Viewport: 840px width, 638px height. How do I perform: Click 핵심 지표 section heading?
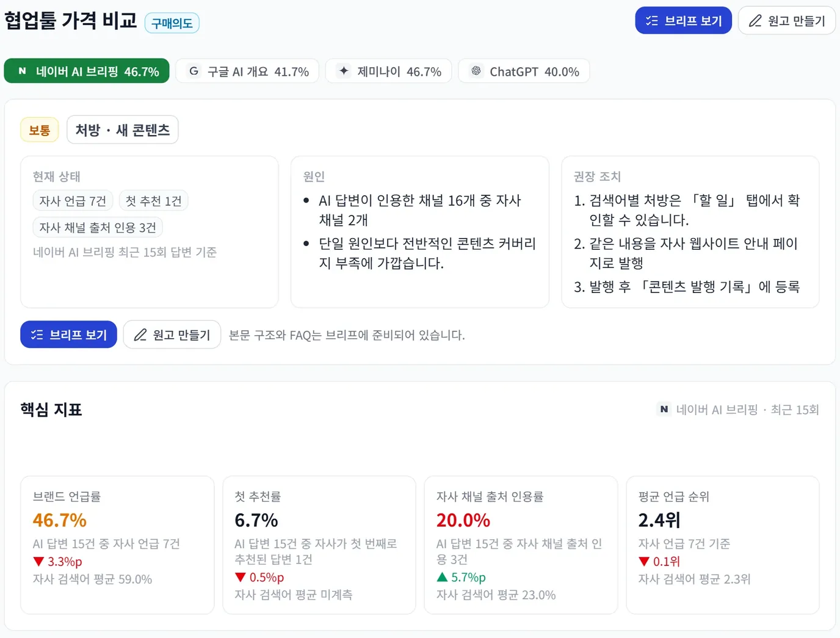(51, 409)
